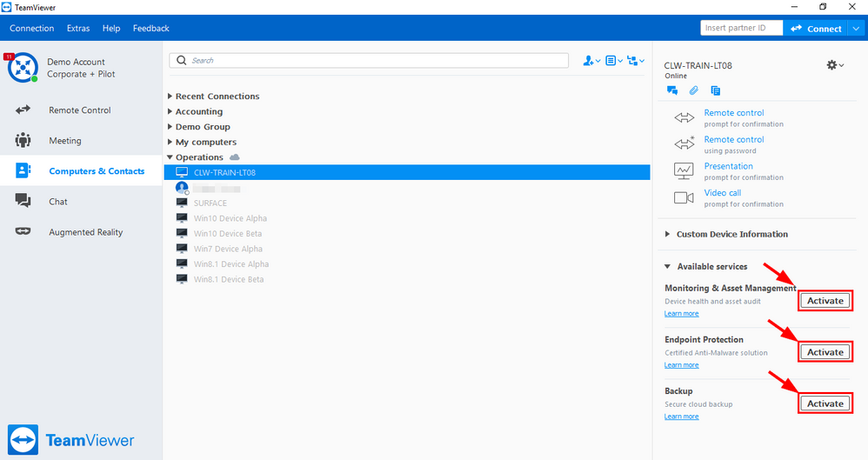Open the add contact dropdown icon
Viewport: 868px width, 460px height.
[x=591, y=60]
